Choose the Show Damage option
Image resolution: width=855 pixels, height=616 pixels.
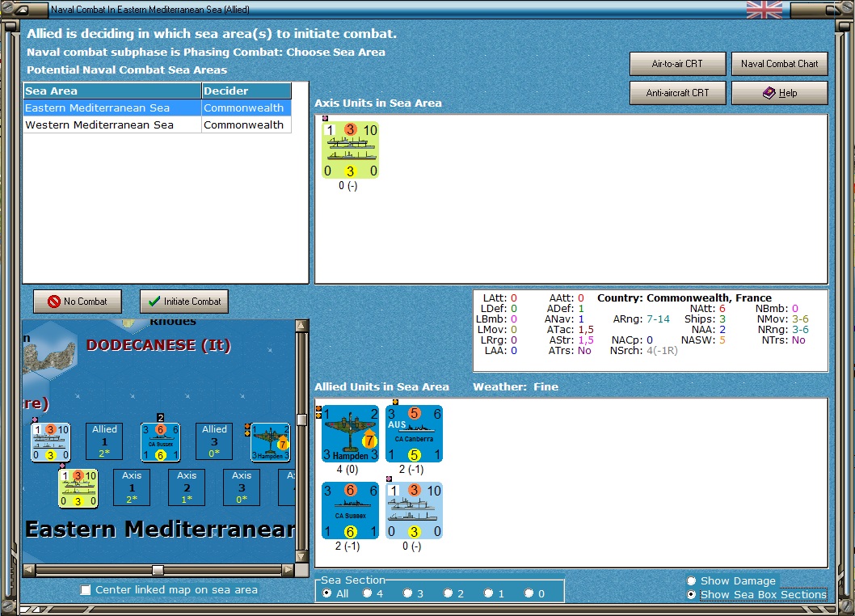692,580
